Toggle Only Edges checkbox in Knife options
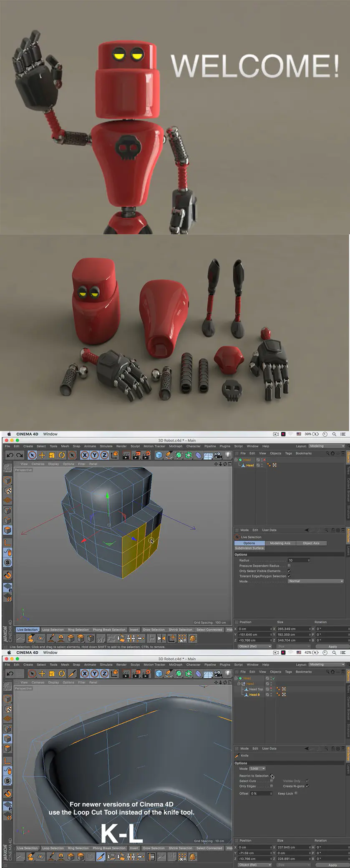The image size is (350, 868). (x=272, y=786)
